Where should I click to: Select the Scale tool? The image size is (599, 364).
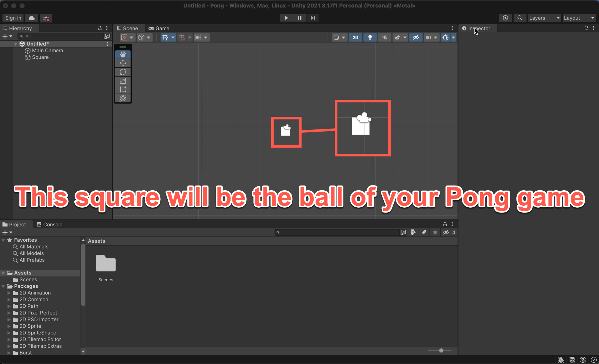pos(123,81)
